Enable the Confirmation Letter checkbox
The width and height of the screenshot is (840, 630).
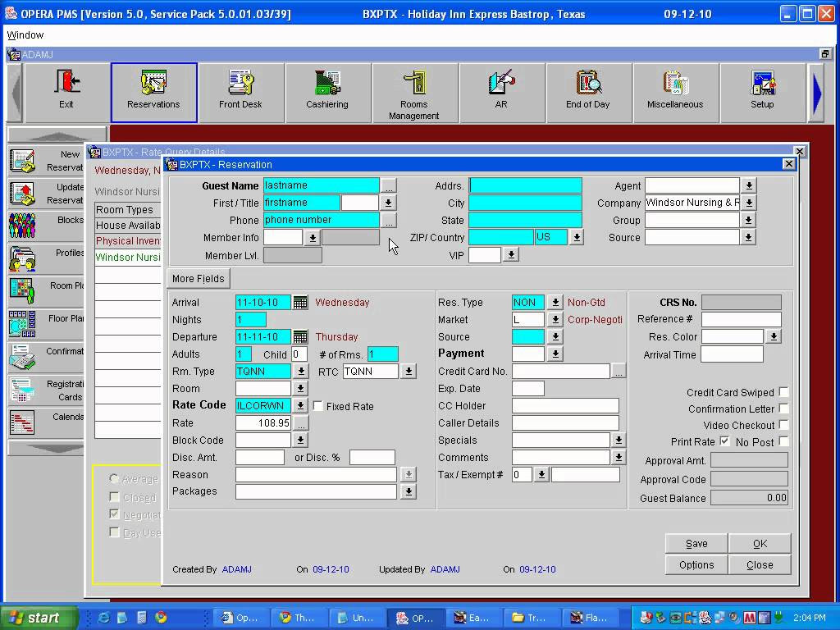click(x=783, y=409)
